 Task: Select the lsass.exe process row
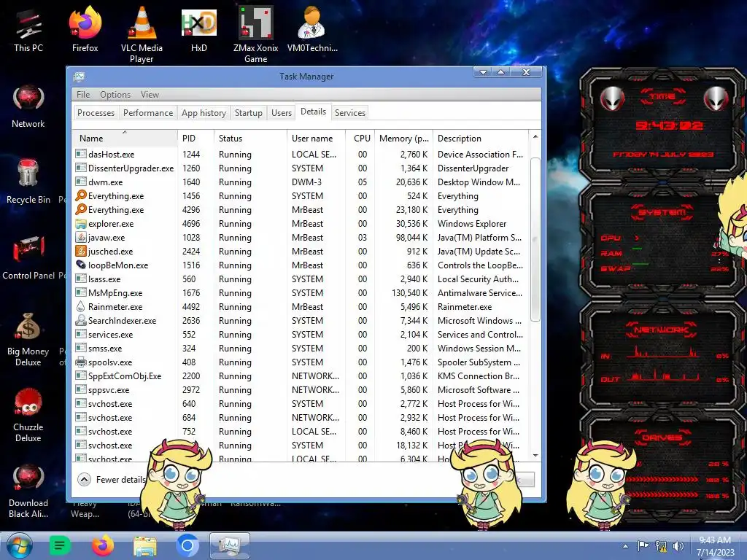pyautogui.click(x=301, y=279)
